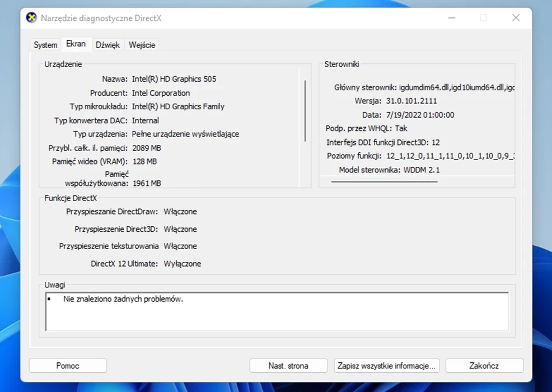Click the Nazwa: field label

(115, 79)
